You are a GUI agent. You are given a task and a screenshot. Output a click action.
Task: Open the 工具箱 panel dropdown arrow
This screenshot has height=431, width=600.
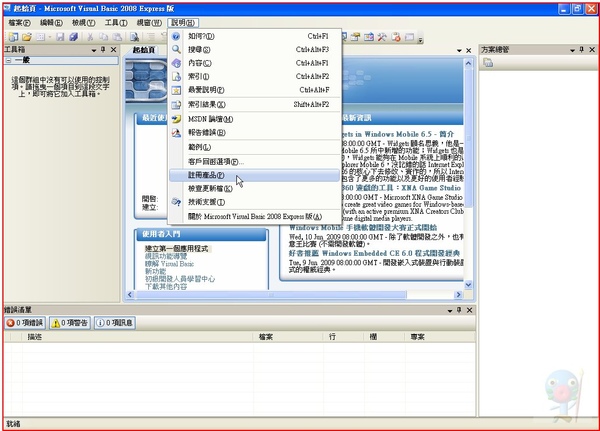94,50
